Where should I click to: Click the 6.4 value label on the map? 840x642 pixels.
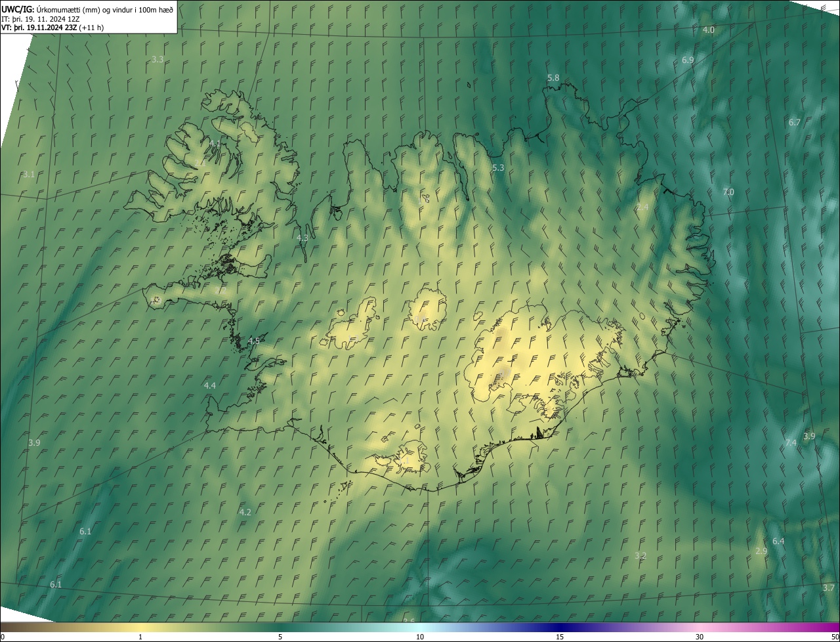(778, 542)
